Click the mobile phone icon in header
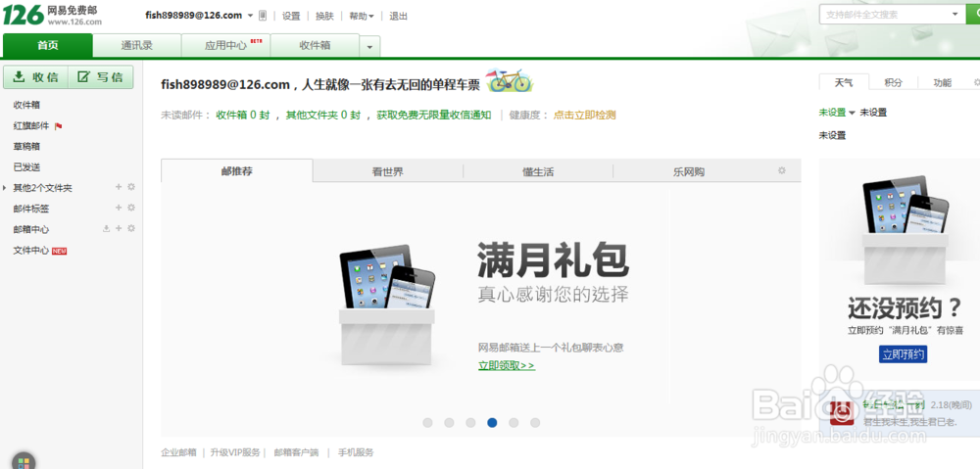 click(263, 16)
